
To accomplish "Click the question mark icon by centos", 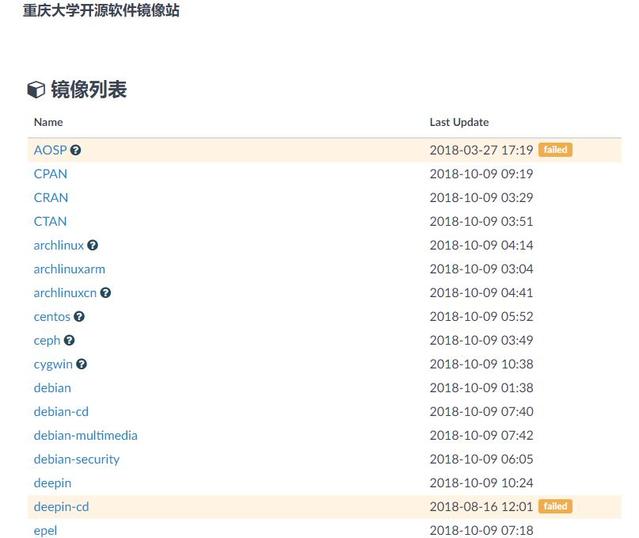I will pos(79,316).
